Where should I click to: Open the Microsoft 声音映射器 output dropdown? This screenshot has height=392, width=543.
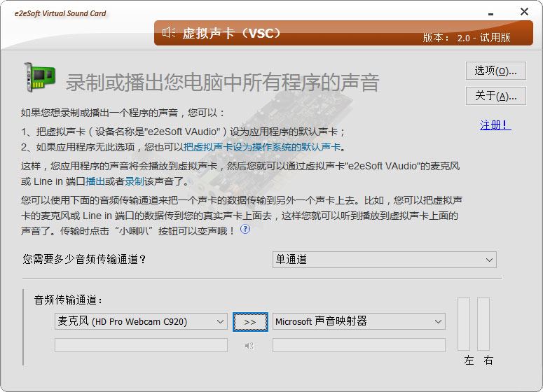tap(359, 321)
